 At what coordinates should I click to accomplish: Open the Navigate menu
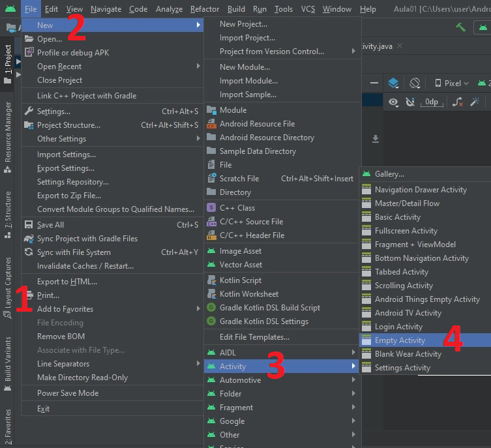click(x=106, y=9)
